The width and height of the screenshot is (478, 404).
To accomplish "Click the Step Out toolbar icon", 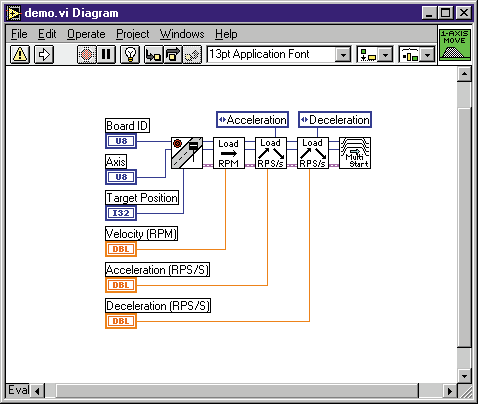I will pos(192,54).
